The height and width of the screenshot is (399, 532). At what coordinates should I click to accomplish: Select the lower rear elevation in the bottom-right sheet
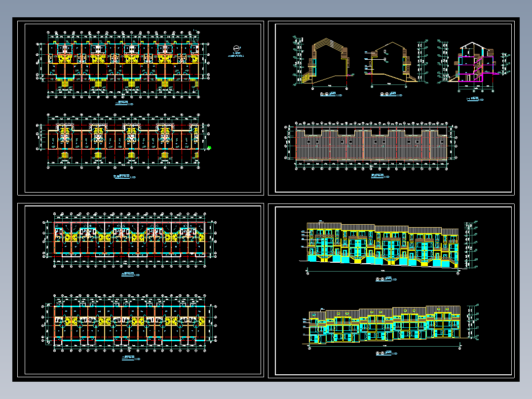click(x=390, y=327)
